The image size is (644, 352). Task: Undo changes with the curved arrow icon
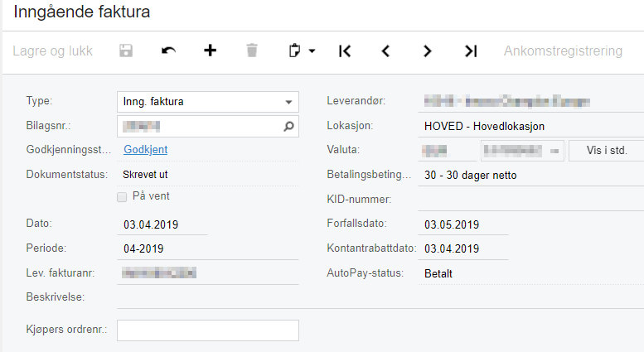tap(168, 51)
